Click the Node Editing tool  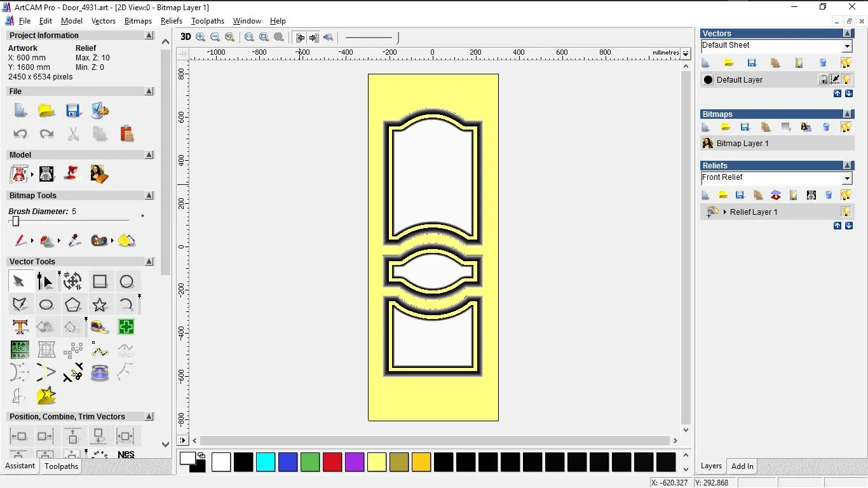click(x=46, y=281)
